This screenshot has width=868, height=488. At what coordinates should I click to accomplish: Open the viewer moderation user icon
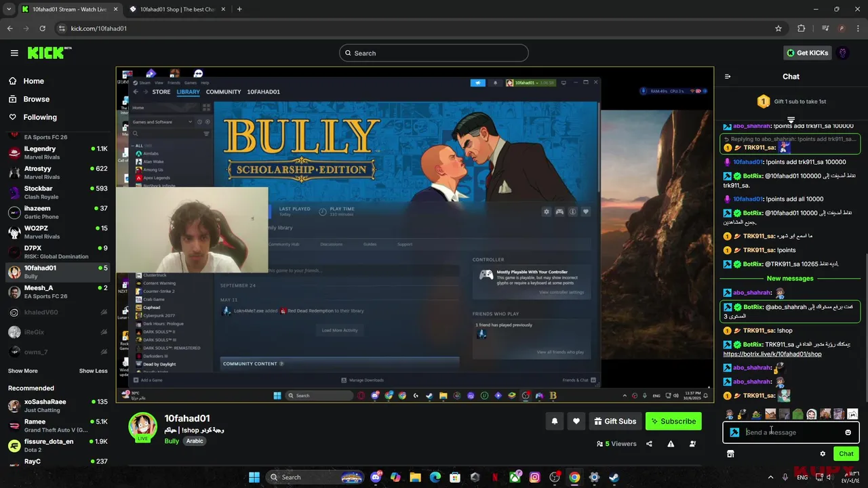[692, 444]
